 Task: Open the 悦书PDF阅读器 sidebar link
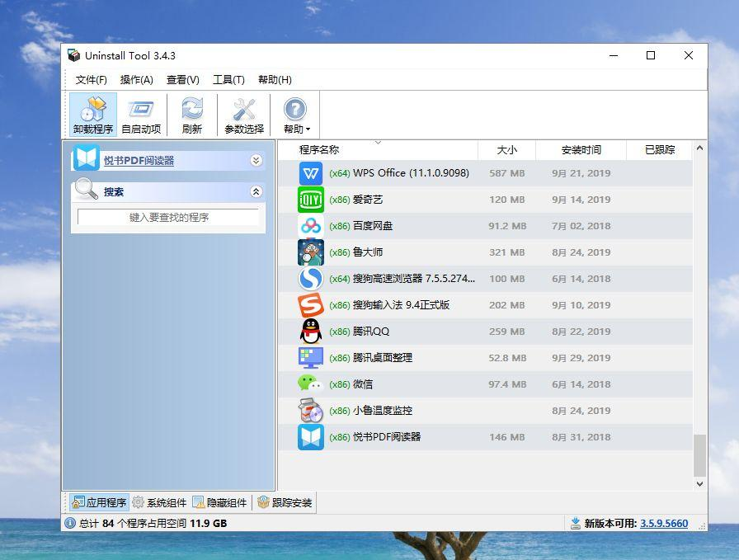tap(139, 161)
